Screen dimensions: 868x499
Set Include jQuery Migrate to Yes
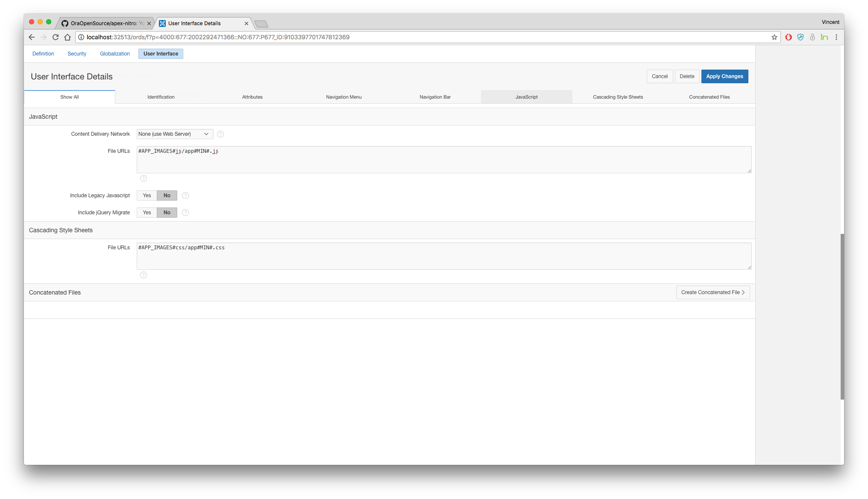tap(147, 213)
